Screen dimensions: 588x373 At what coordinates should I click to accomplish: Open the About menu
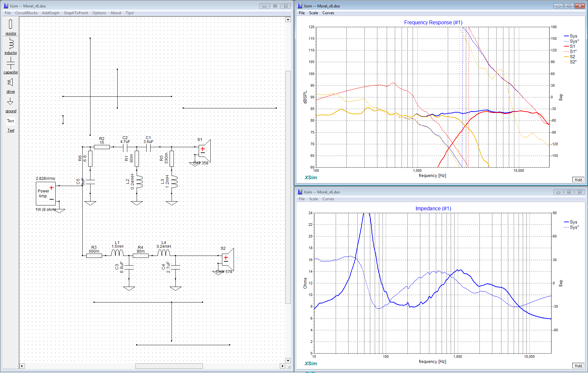116,13
